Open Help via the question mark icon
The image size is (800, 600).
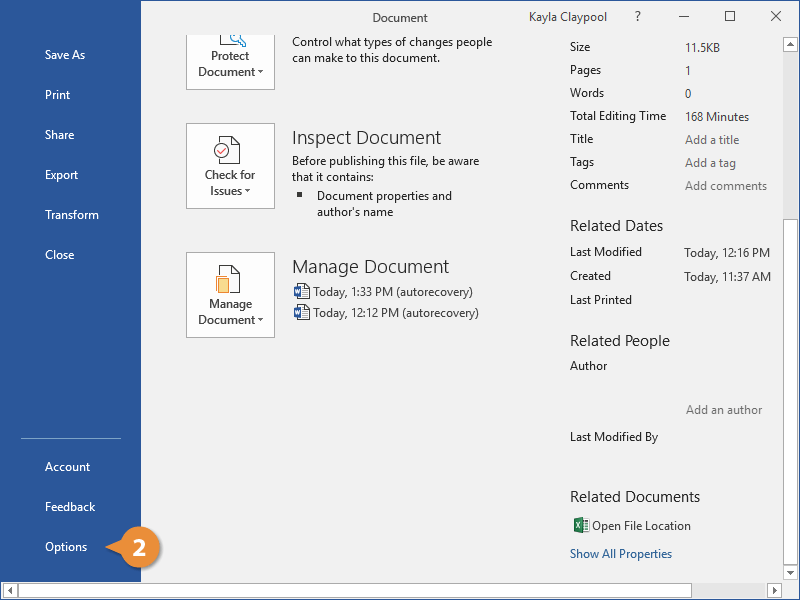click(637, 16)
